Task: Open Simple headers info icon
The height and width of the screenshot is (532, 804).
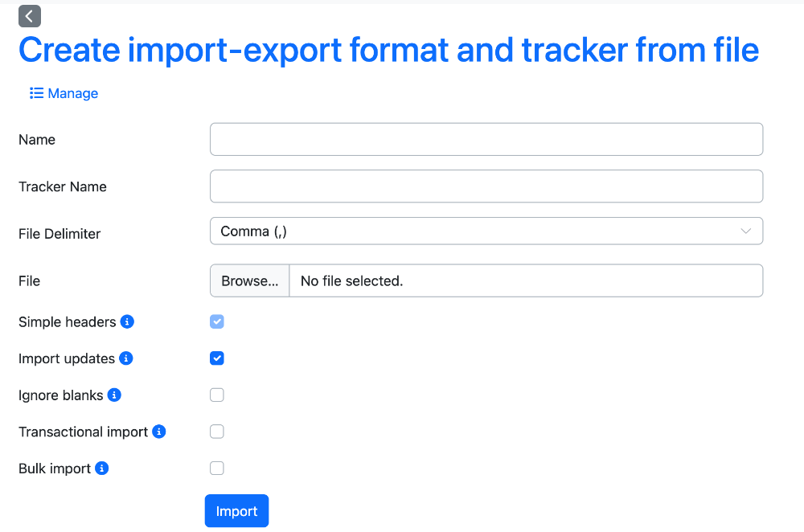Action: 127,322
